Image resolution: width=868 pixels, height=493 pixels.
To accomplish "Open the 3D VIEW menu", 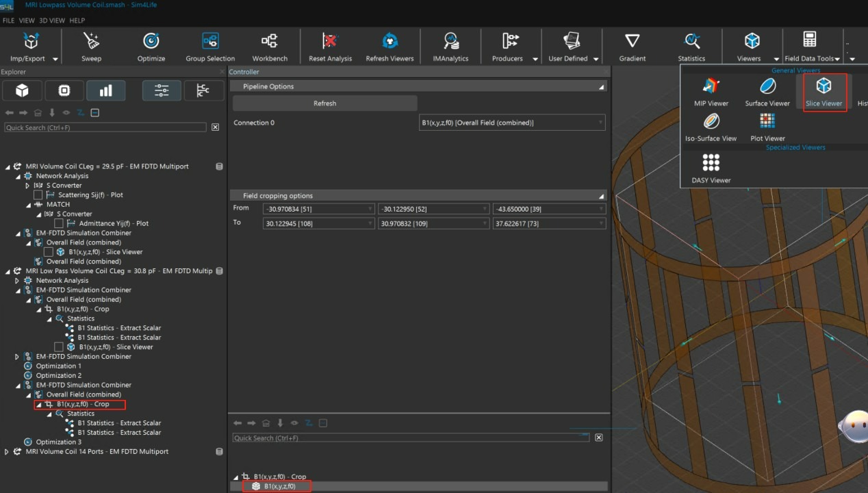I will [x=53, y=21].
